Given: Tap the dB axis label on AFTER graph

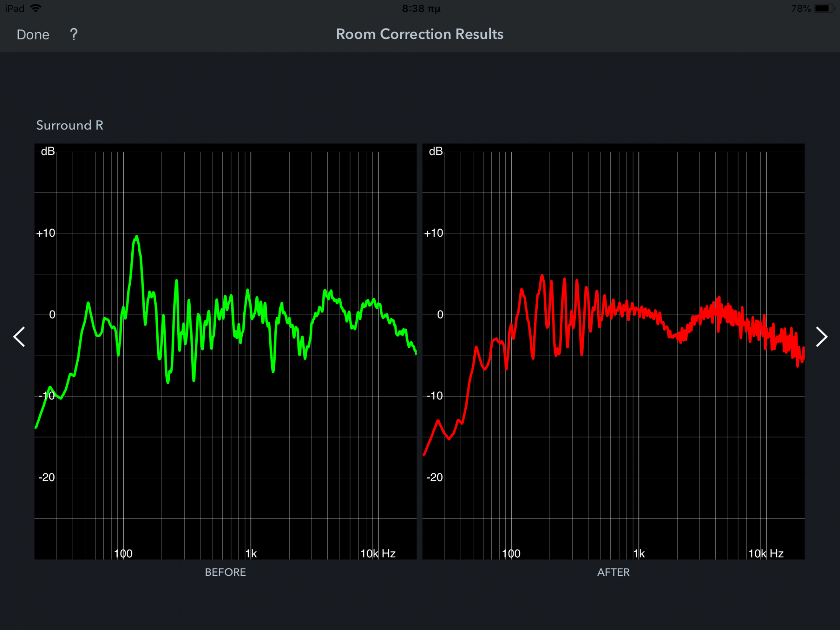Looking at the screenshot, I should tap(436, 151).
